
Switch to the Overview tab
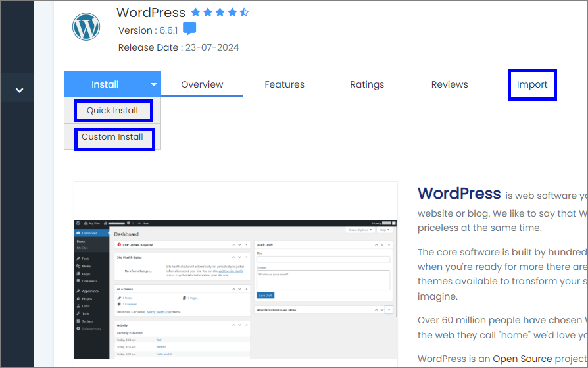click(202, 84)
